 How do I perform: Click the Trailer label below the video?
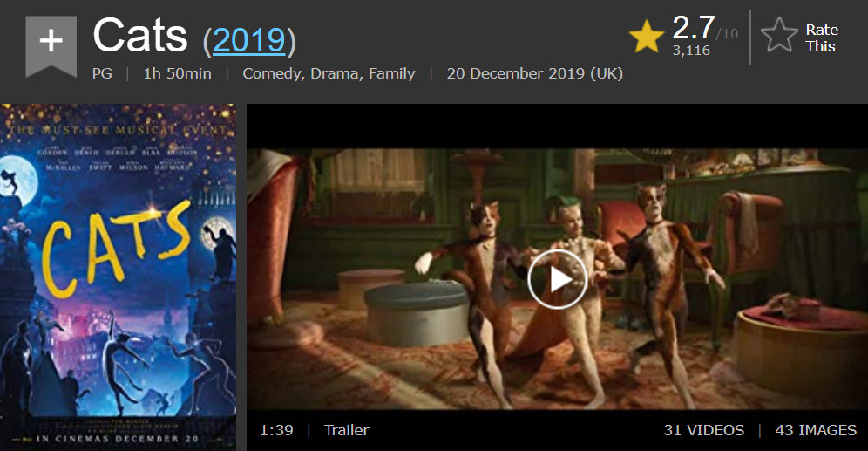coord(347,430)
